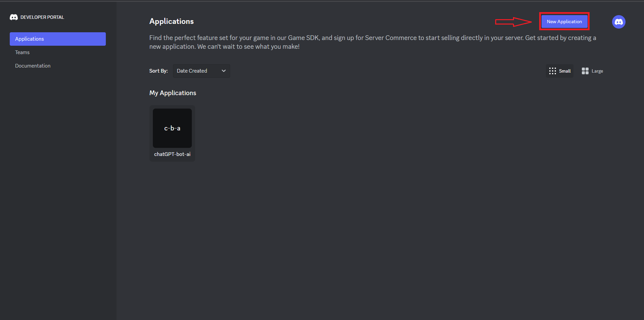This screenshot has width=644, height=320.
Task: Select the c-b-a app avatar image
Action: 172,128
